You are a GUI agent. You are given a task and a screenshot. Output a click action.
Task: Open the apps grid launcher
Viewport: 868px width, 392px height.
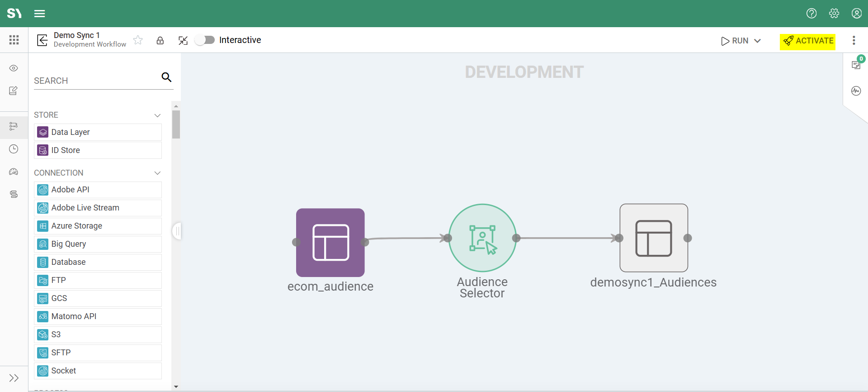tap(14, 40)
